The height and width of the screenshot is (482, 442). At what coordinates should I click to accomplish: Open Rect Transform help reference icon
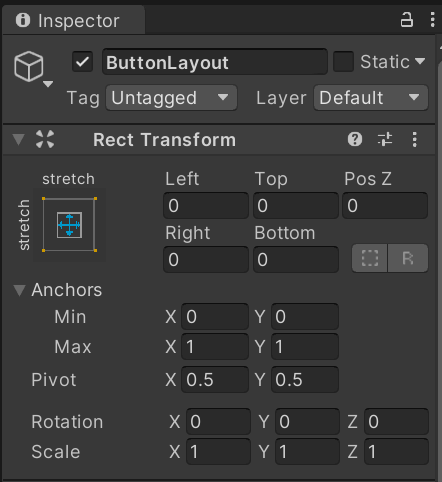[355, 139]
